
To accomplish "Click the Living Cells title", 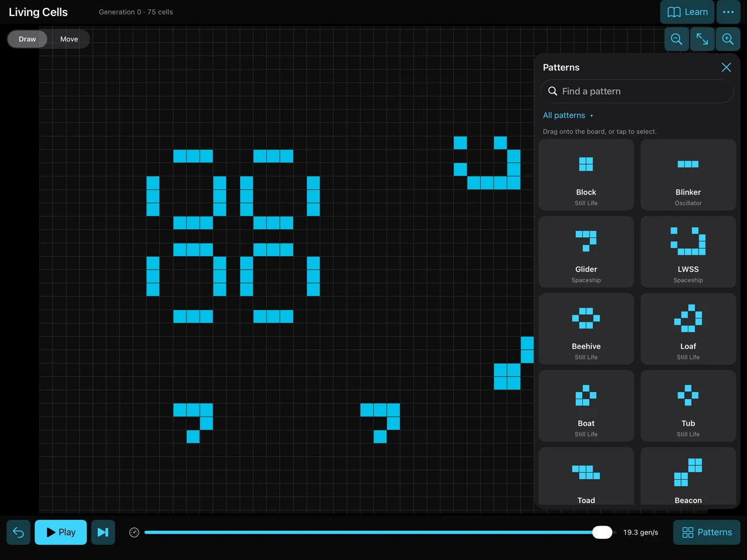I will [x=38, y=12].
